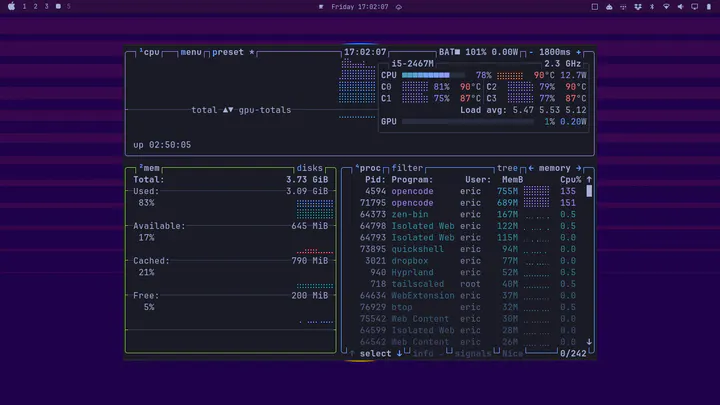Switch to workspace 2 in the top bar
Image resolution: width=720 pixels, height=405 pixels.
pyautogui.click(x=35, y=6)
